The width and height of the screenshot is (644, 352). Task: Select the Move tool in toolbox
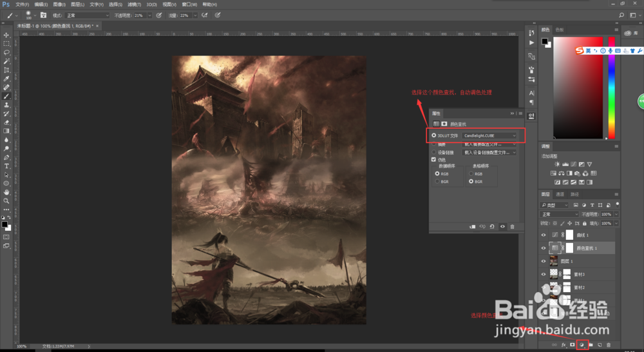[6, 35]
